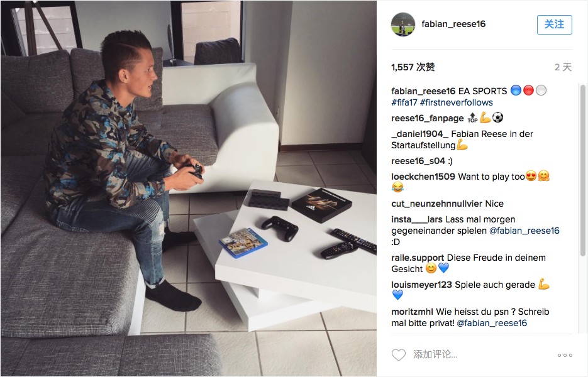Open the #firstneverfollows hashtag link
588x377 pixels.
(x=457, y=102)
